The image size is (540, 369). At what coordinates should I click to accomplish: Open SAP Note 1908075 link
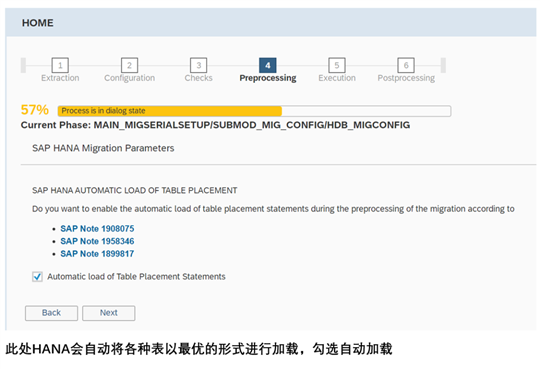97,228
